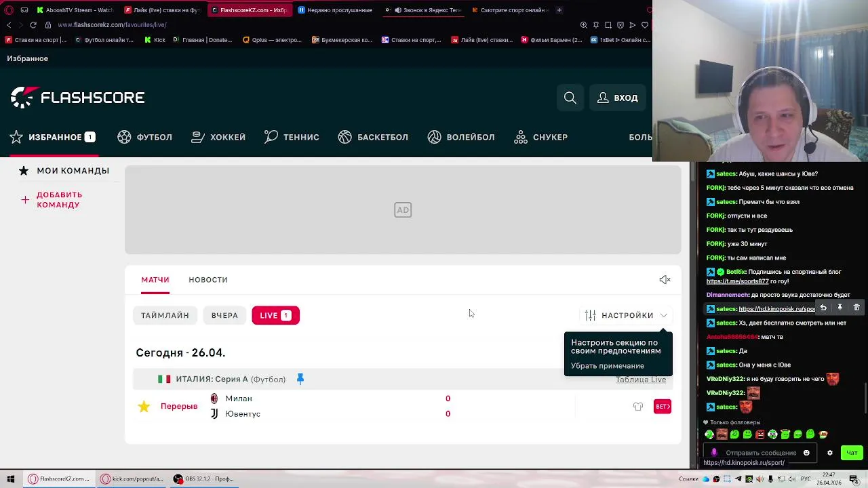868x488 pixels.
Task: Select the ТАЙМЛАЙН filter
Action: (165, 315)
